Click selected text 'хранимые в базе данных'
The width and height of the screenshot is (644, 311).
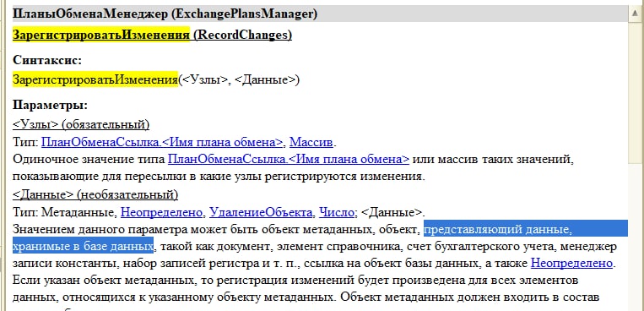click(x=83, y=246)
